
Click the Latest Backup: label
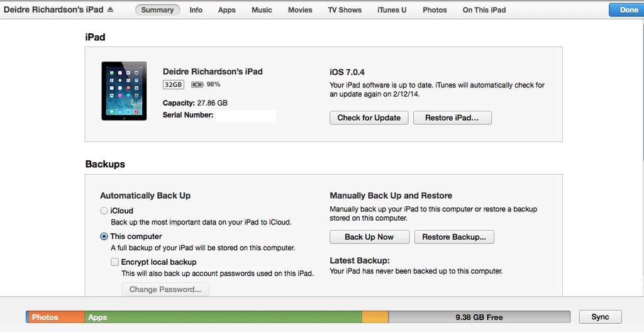tap(359, 260)
